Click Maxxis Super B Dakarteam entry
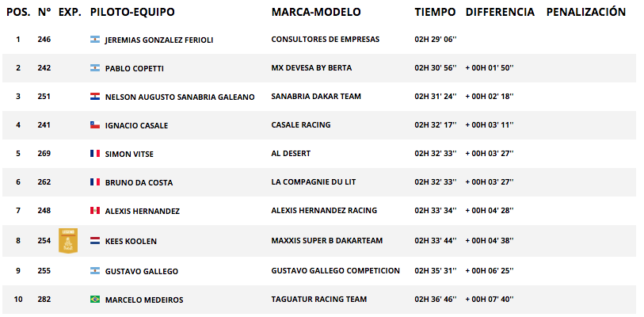The width and height of the screenshot is (644, 317). pyautogui.click(x=326, y=240)
